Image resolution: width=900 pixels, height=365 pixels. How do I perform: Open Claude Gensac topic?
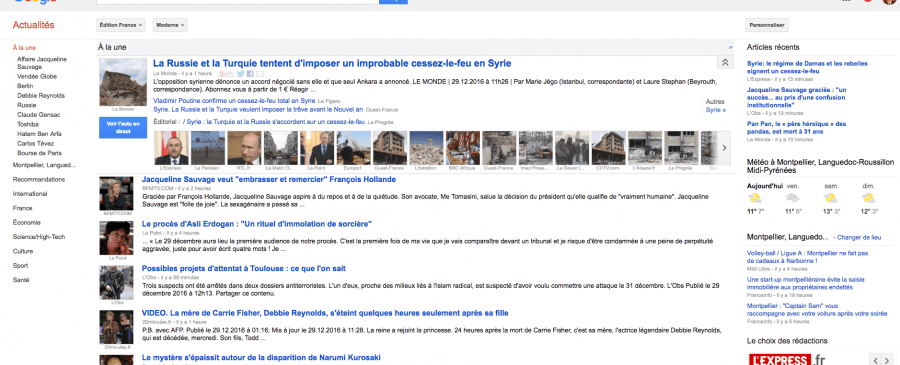coord(38,115)
